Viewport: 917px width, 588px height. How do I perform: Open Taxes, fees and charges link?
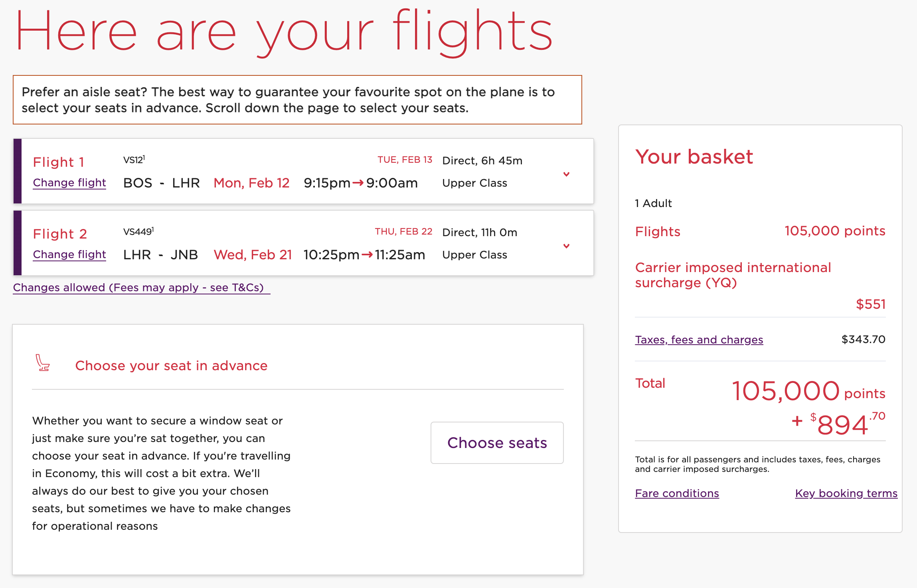click(x=699, y=340)
